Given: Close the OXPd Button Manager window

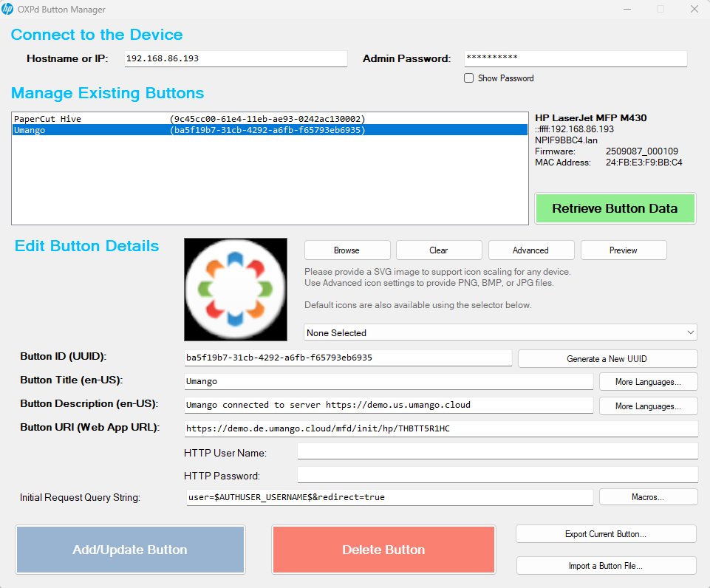Looking at the screenshot, I should (x=694, y=9).
